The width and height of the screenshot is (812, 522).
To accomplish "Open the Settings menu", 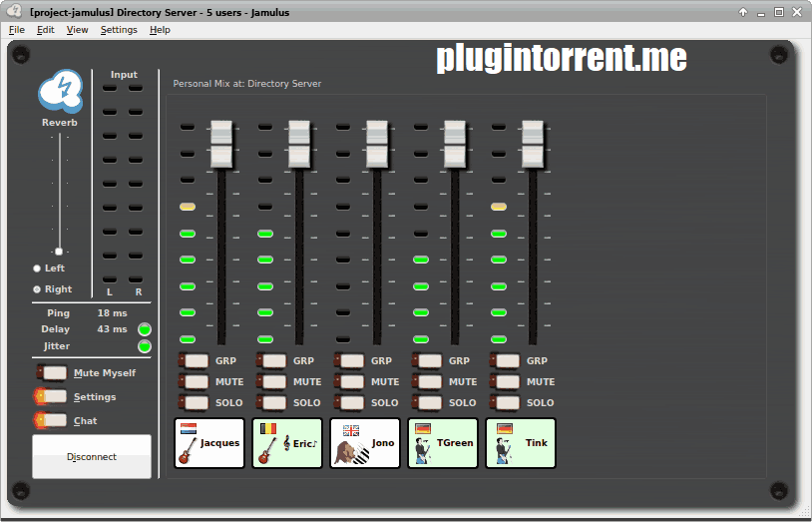I will pyautogui.click(x=119, y=30).
